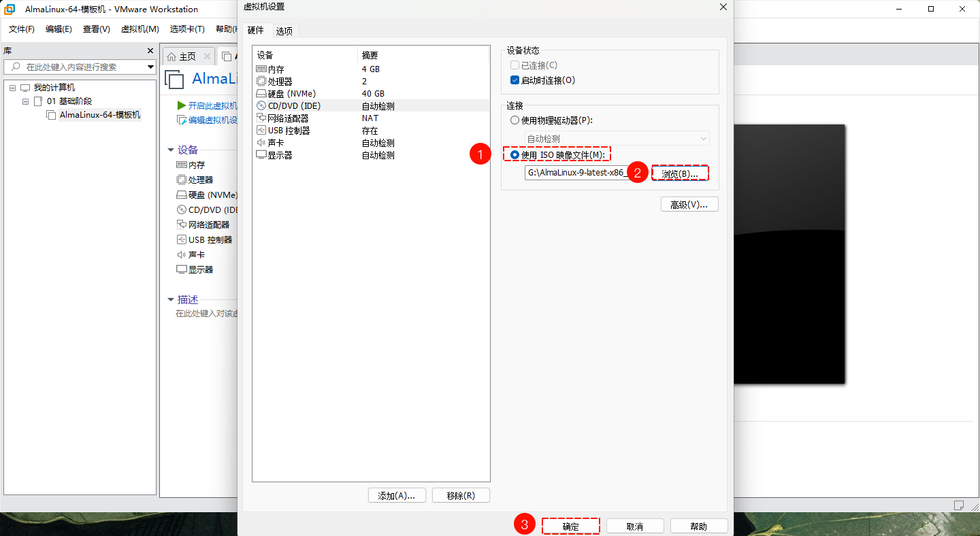Switch to the 选项 tab
The width and height of the screenshot is (980, 536).
[x=284, y=30]
